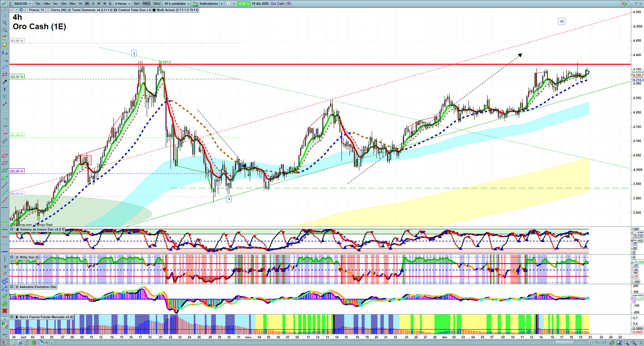Select the angle measurement tool
Image resolution: width=644 pixels, height=346 pixels.
[x=5, y=266]
